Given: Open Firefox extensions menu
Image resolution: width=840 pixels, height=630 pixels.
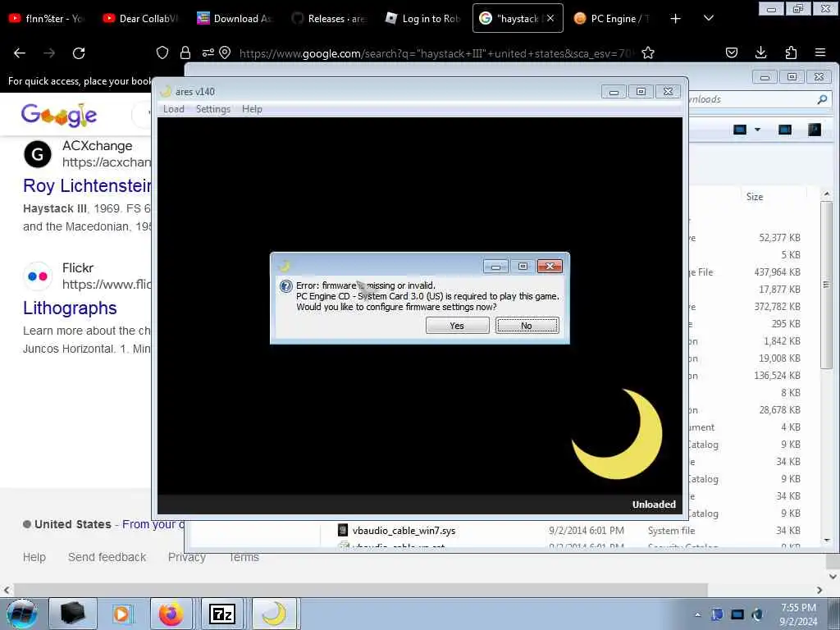Looking at the screenshot, I should tap(791, 52).
